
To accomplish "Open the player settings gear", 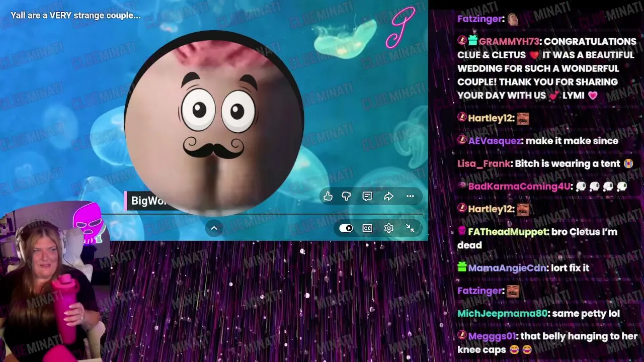I will click(388, 228).
